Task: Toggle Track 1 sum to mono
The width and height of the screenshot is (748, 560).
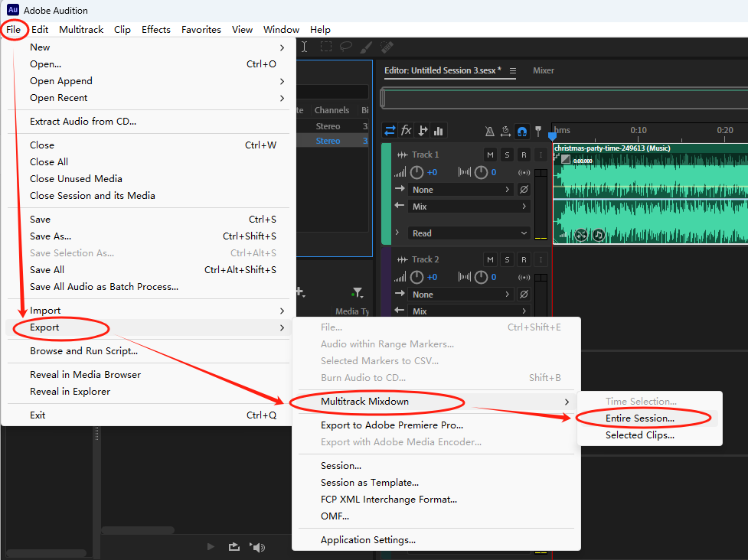Action: point(524,173)
